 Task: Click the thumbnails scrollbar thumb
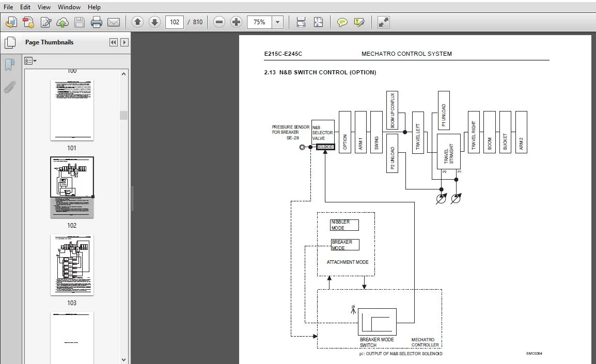point(123,115)
